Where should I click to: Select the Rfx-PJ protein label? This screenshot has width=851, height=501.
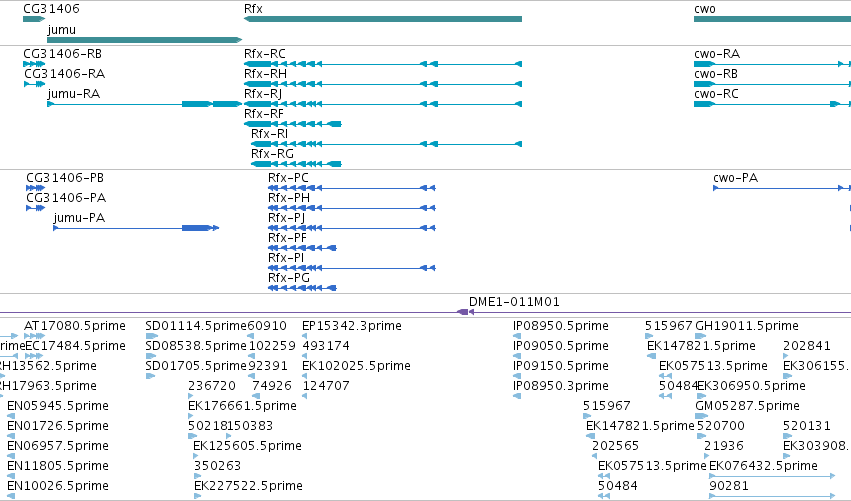click(x=287, y=218)
